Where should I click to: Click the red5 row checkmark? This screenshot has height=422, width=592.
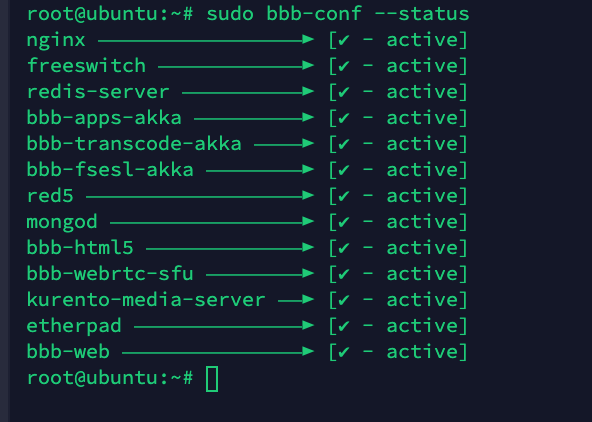[x=343, y=196]
